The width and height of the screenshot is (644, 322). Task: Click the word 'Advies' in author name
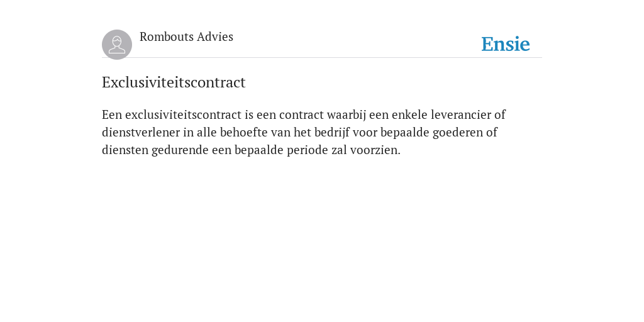click(215, 36)
